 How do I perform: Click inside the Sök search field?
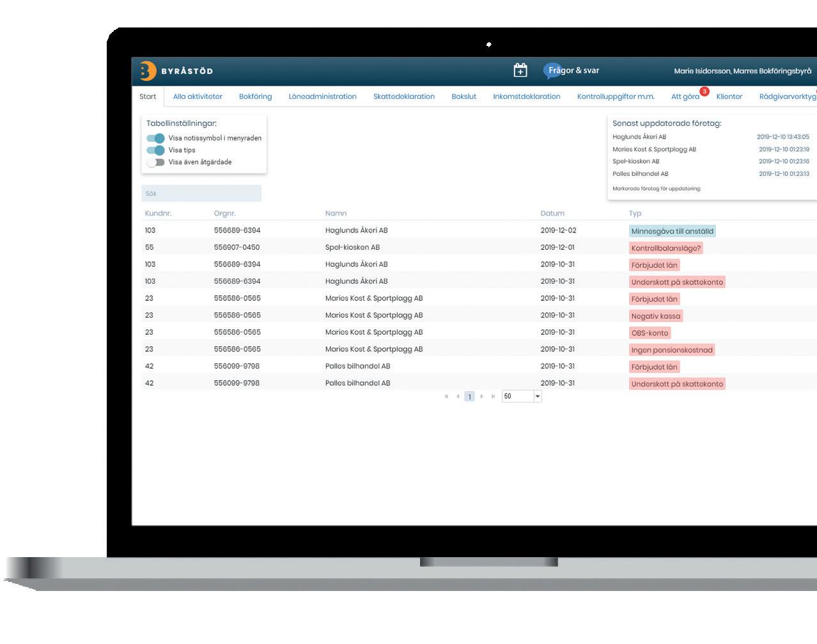(x=201, y=194)
